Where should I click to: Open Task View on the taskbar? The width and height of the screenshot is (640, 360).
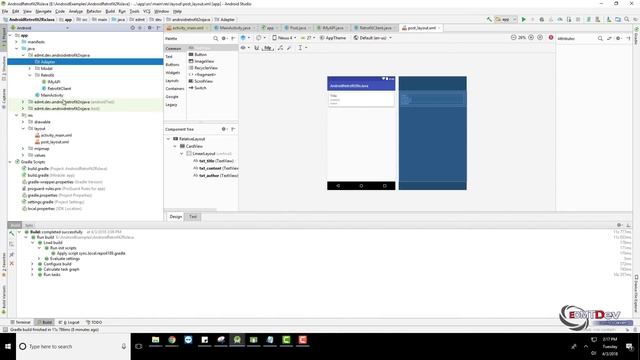[x=139, y=347]
